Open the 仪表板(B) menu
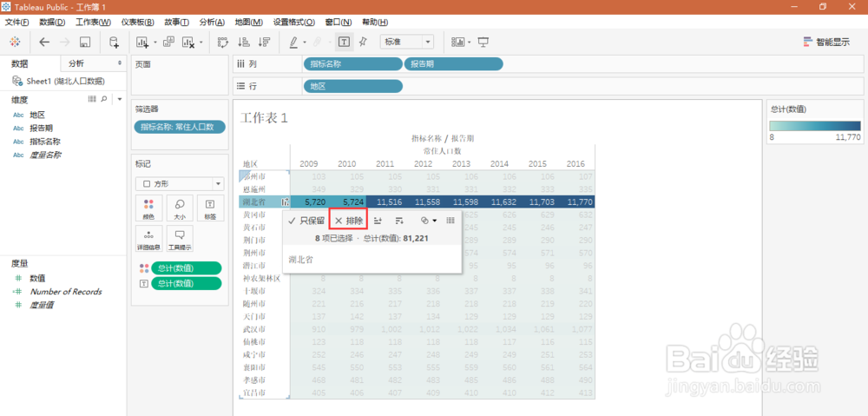This screenshot has width=868, height=416. point(137,23)
